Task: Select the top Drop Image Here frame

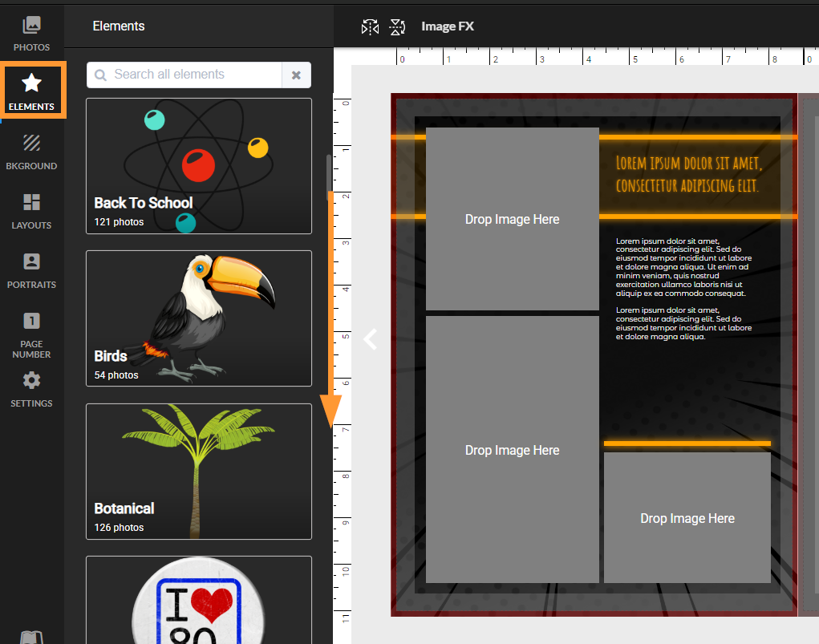Action: [x=513, y=218]
